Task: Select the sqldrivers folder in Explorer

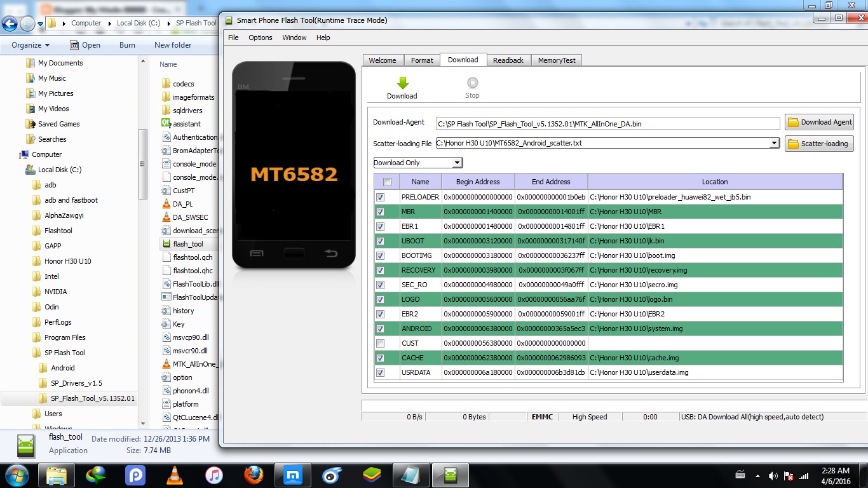Action: point(182,110)
